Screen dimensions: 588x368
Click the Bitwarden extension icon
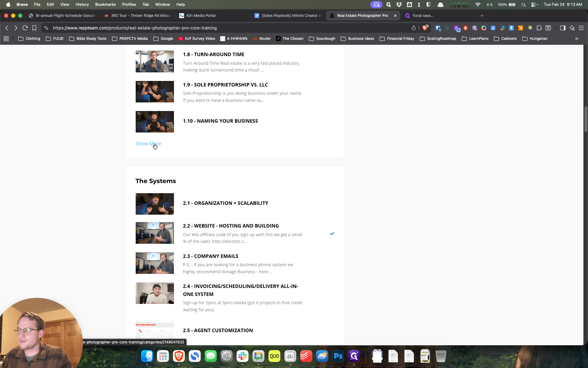(438, 28)
